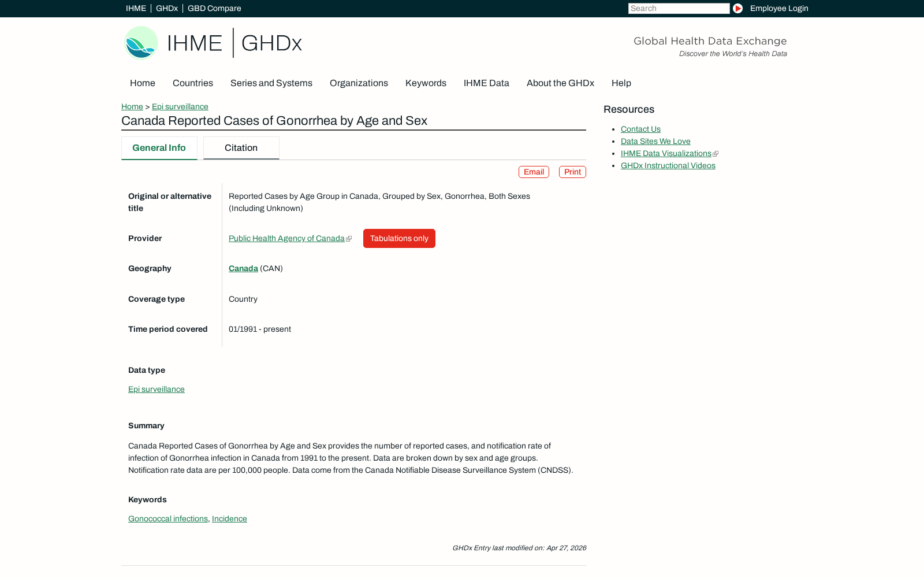924x578 pixels.
Task: Go to the IHME top bar link
Action: pyautogui.click(x=136, y=9)
